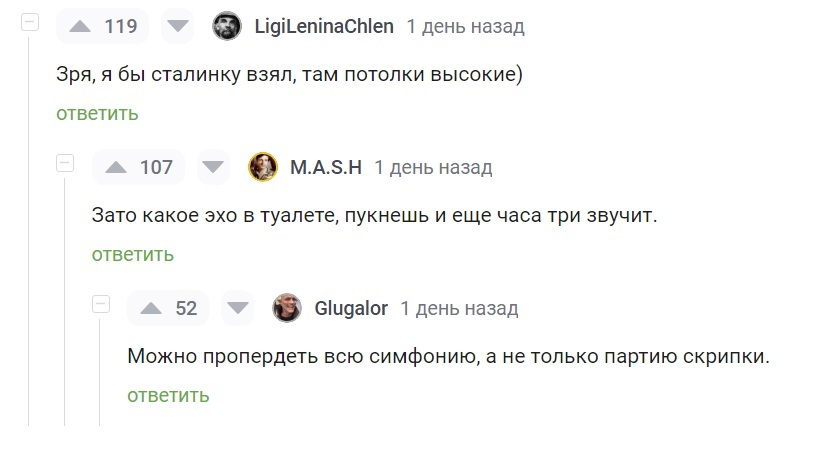This screenshot has width=826, height=452.
Task: Open timestamp link on LigiLeninaChlen's comment
Action: click(x=465, y=26)
